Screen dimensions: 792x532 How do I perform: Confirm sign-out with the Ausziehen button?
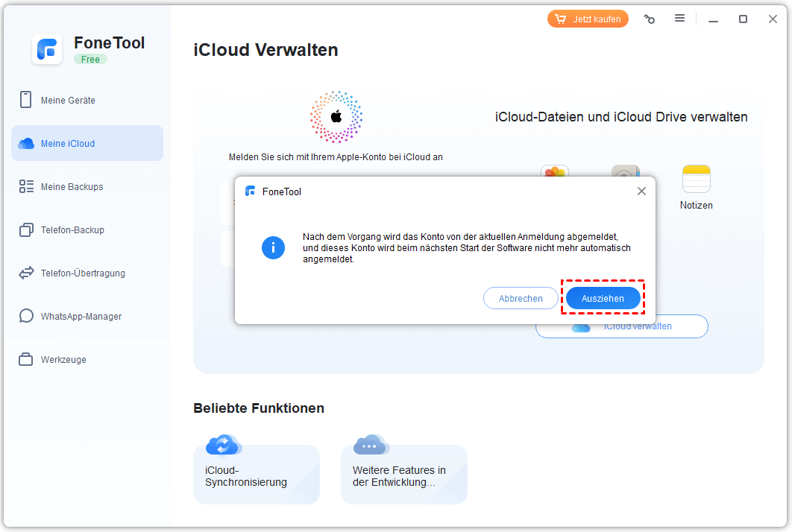[x=603, y=298]
